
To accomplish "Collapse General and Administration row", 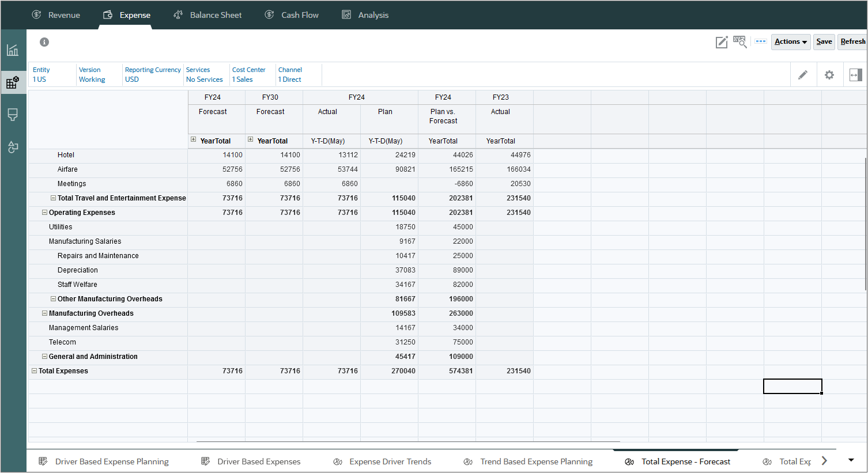I will click(44, 357).
